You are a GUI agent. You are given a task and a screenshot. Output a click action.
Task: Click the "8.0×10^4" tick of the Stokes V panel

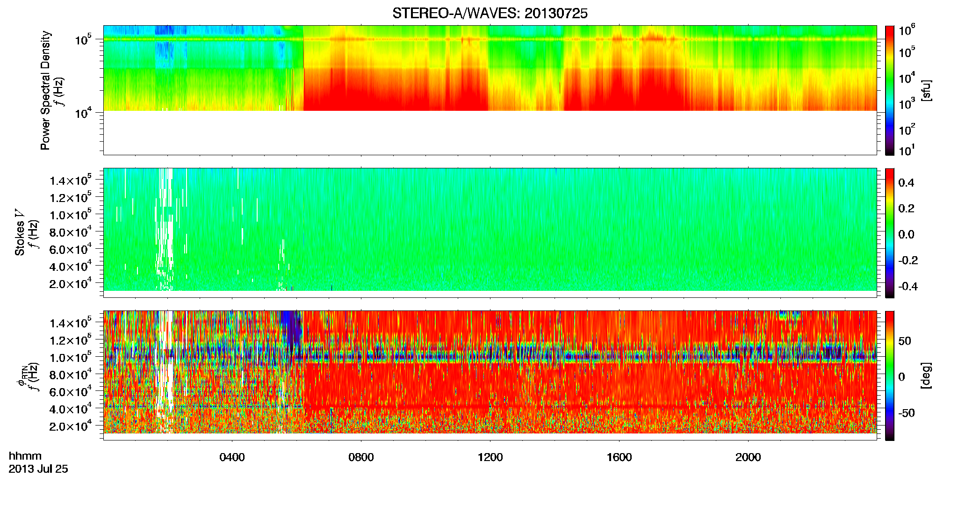coord(71,232)
